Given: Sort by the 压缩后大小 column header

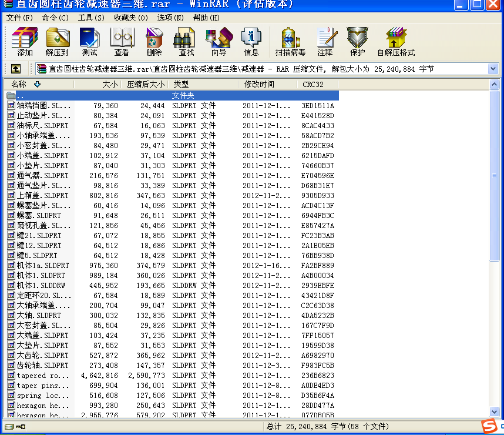Looking at the screenshot, I should [x=146, y=84].
